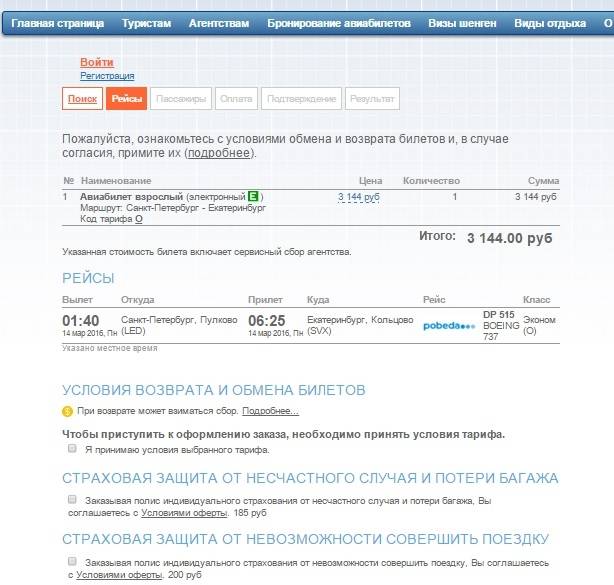The width and height of the screenshot is (614, 585).
Task: Select the Рейсы step tab
Action: [x=126, y=99]
